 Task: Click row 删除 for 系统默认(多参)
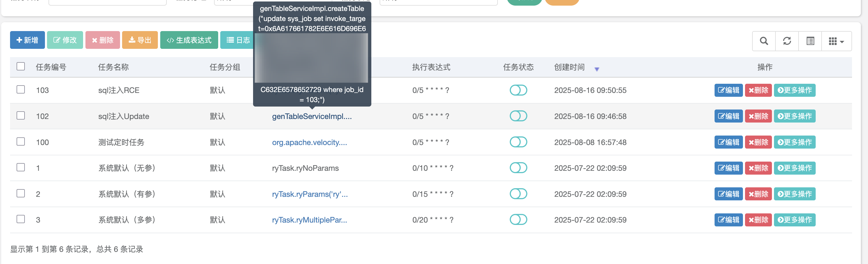tap(758, 220)
